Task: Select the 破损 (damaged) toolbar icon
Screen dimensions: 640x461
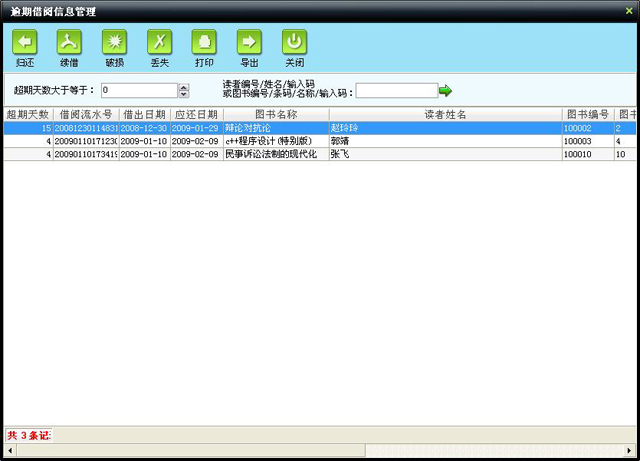Action: pos(115,42)
